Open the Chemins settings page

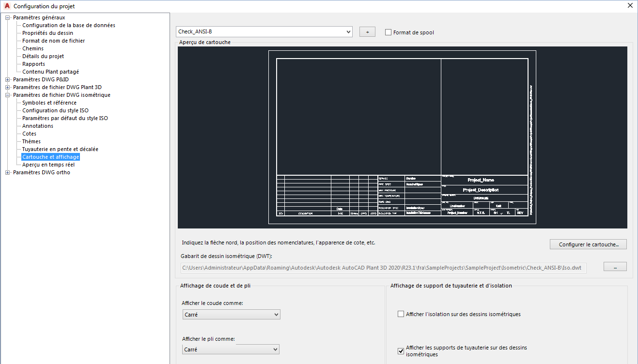coord(33,48)
